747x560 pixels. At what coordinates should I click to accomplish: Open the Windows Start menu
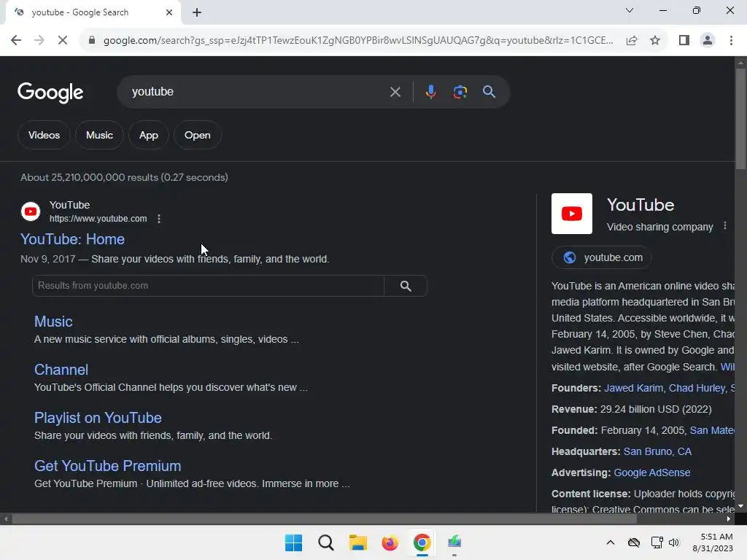(x=293, y=542)
